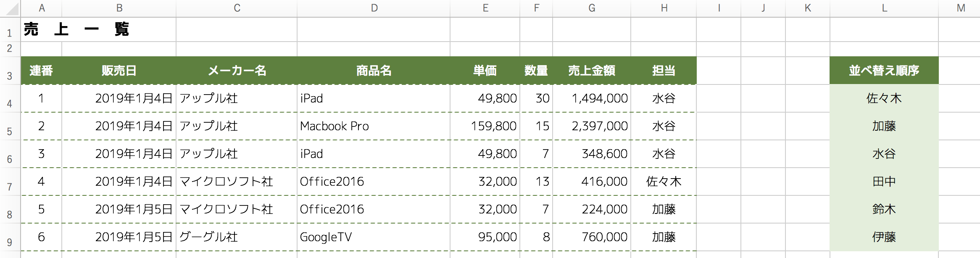Click the 並べ替え順序 header cell
This screenshot has height=258, width=980.
point(884,71)
